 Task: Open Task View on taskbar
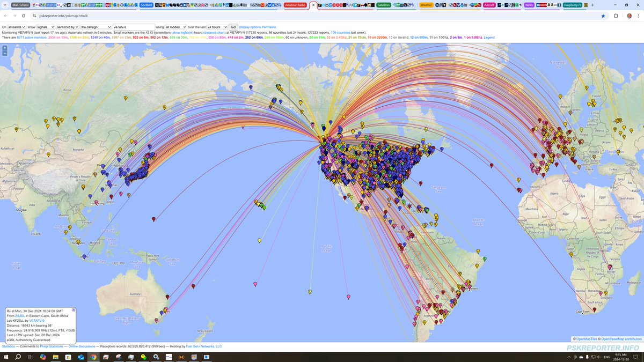(30, 357)
